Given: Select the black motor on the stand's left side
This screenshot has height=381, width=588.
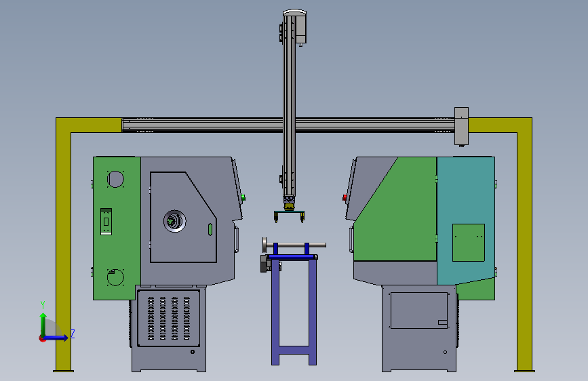Looking at the screenshot, I should pyautogui.click(x=264, y=263).
